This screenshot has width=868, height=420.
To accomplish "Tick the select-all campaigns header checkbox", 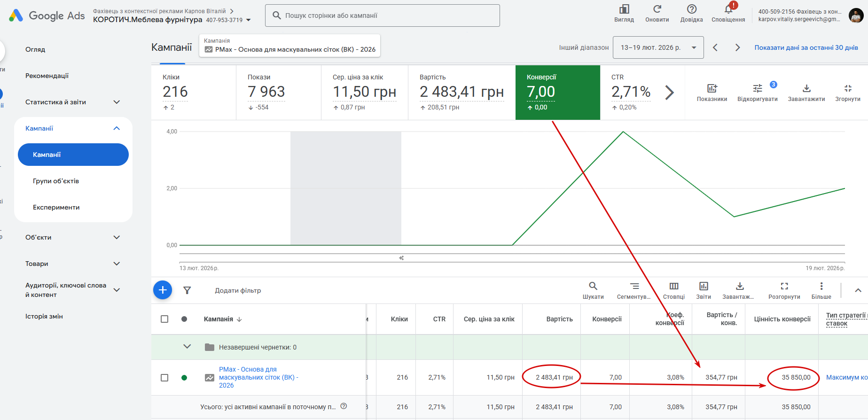I will point(164,319).
